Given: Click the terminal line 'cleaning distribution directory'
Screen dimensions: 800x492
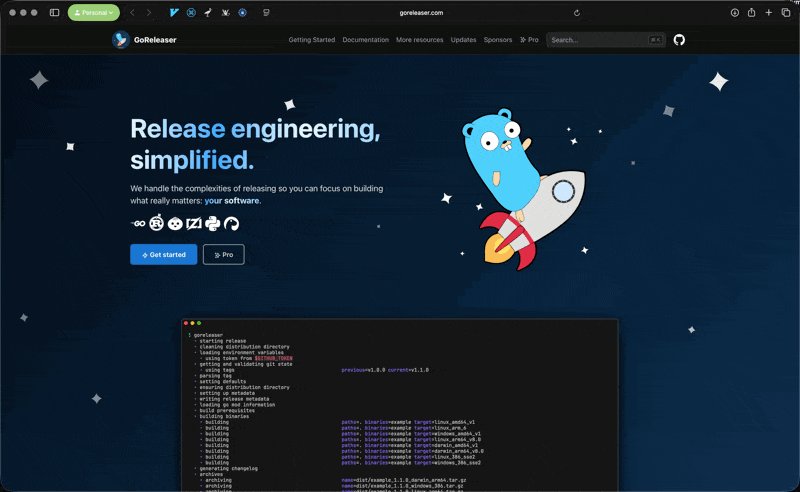Looking at the screenshot, I should point(244,347).
